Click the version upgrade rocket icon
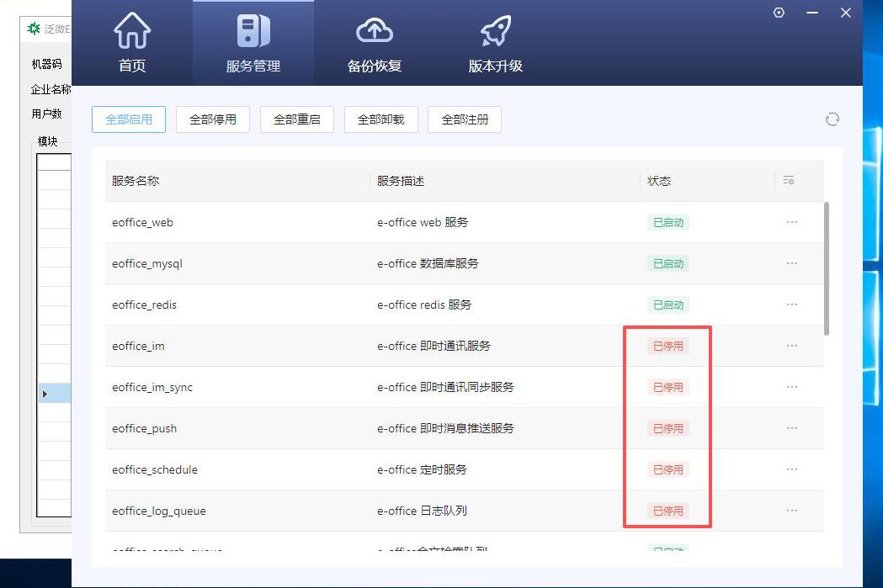This screenshot has width=883, height=588. click(495, 31)
